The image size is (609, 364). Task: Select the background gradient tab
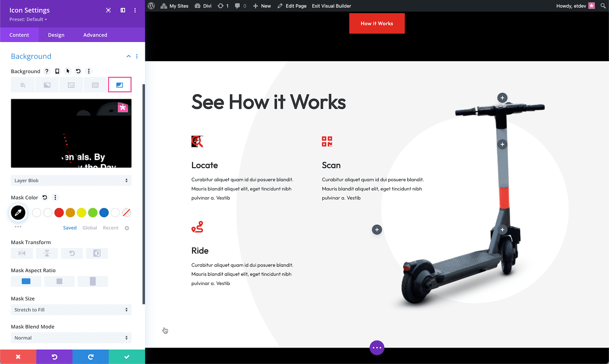pos(47,85)
